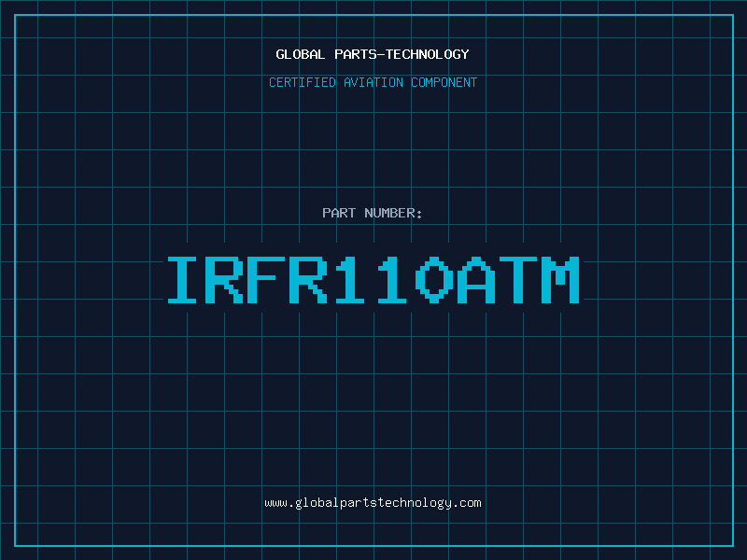Click the word CERTIFIED in the subtitle
747x560 pixels.
click(303, 82)
